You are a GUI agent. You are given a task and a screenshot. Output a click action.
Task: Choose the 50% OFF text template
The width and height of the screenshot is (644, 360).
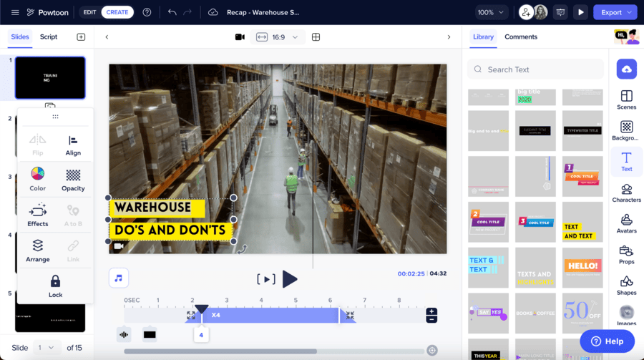pyautogui.click(x=582, y=313)
